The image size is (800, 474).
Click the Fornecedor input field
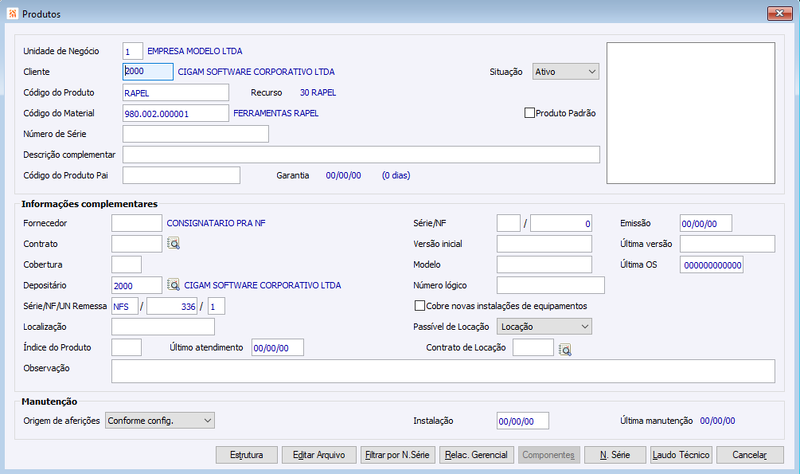(137, 223)
